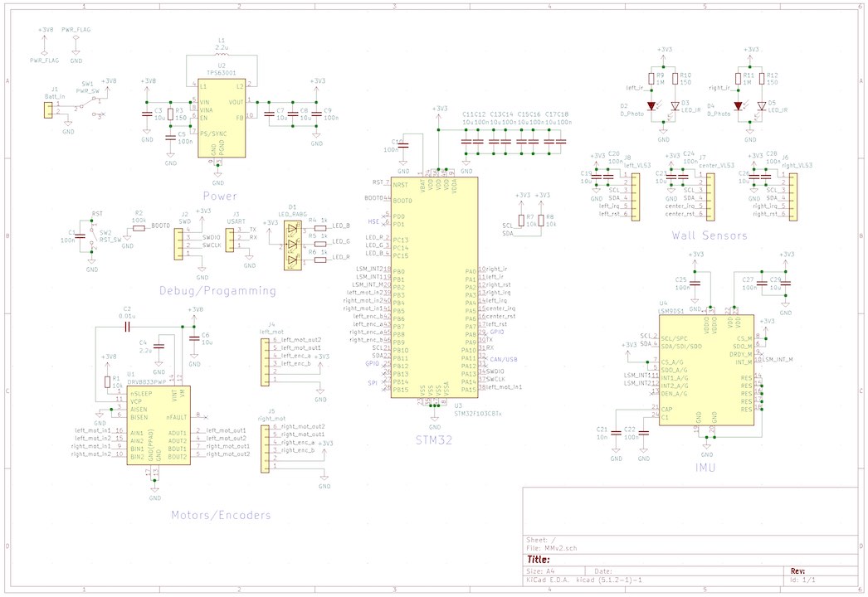
Task: Click the SWD connector J2 symbol
Action: 176,245
